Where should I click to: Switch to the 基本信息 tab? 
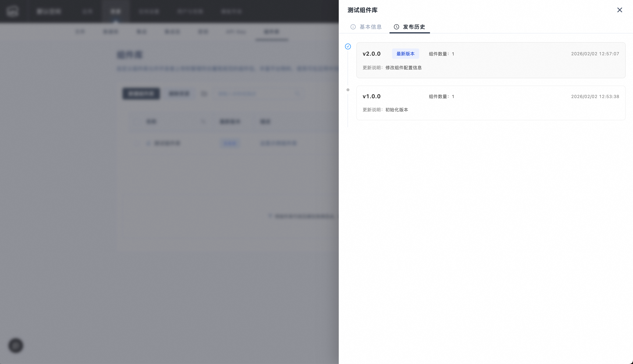[370, 27]
